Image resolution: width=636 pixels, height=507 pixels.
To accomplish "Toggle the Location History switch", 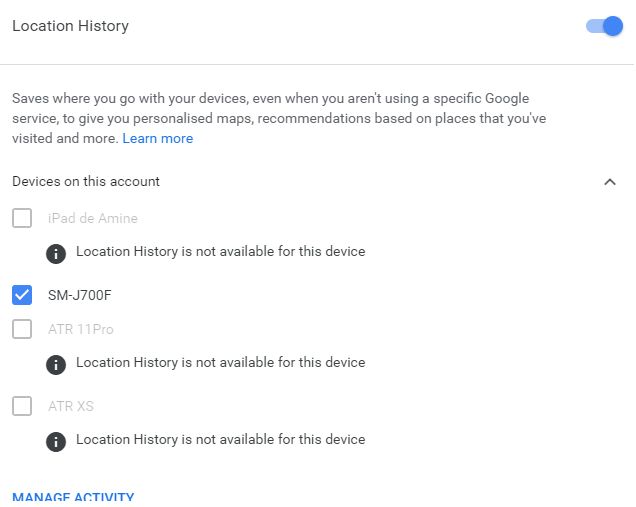I will (x=604, y=26).
